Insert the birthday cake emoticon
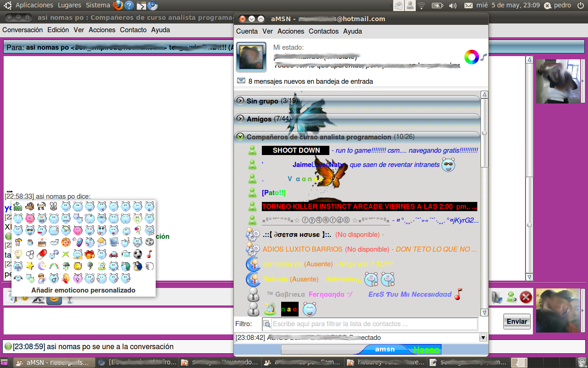 point(42,242)
